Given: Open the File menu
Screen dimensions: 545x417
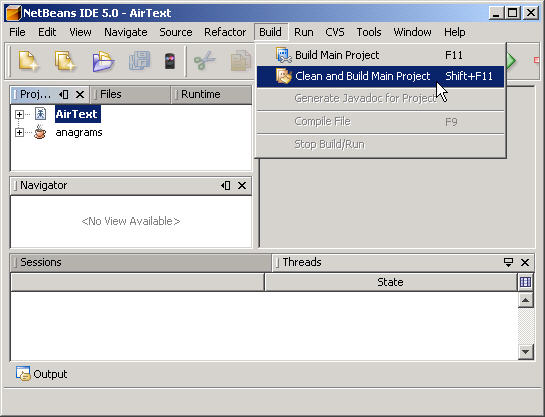Looking at the screenshot, I should [x=17, y=32].
